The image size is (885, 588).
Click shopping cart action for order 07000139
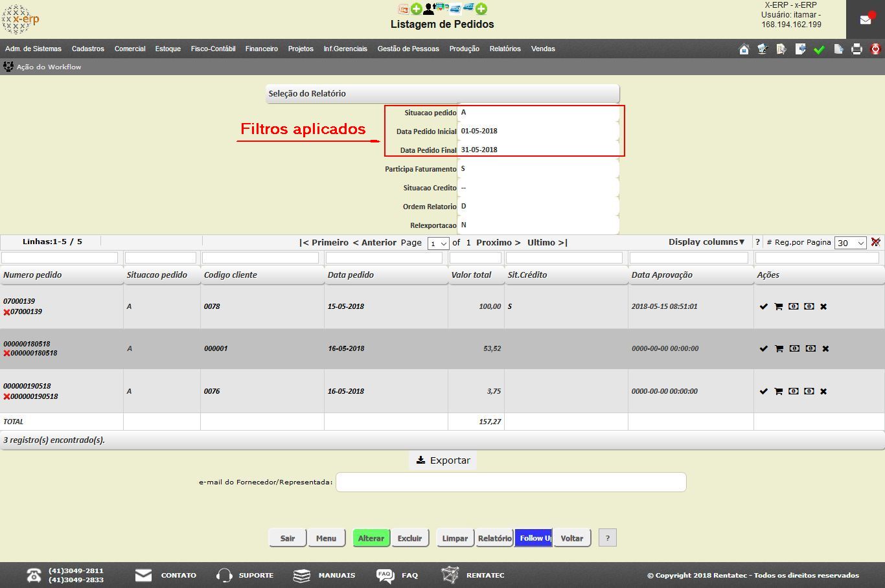click(778, 306)
